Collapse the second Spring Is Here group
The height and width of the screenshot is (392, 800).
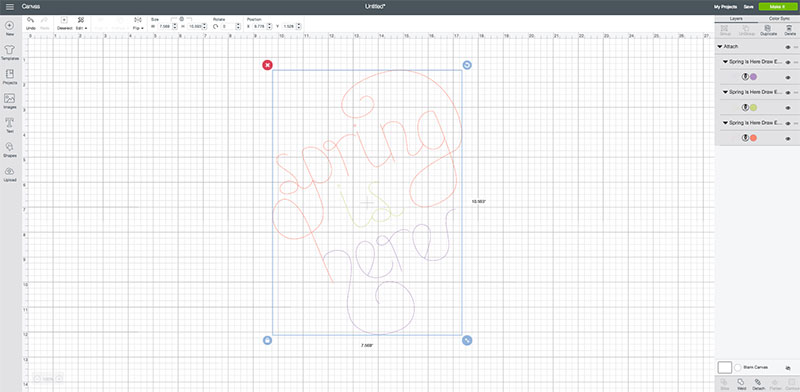(725, 92)
